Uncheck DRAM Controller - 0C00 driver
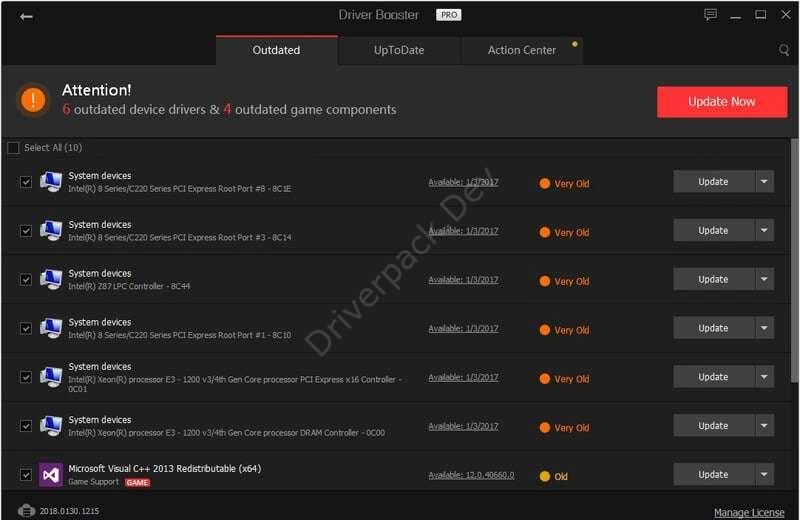The image size is (800, 520). pos(26,426)
